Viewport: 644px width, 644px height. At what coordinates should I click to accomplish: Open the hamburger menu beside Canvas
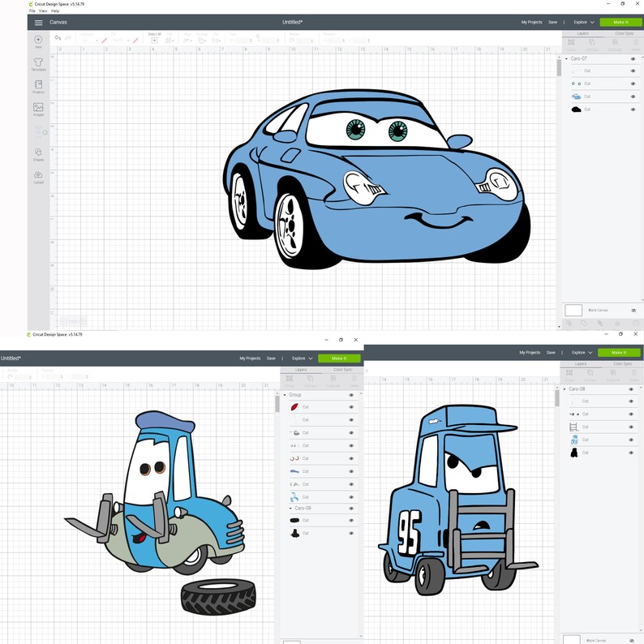click(39, 23)
